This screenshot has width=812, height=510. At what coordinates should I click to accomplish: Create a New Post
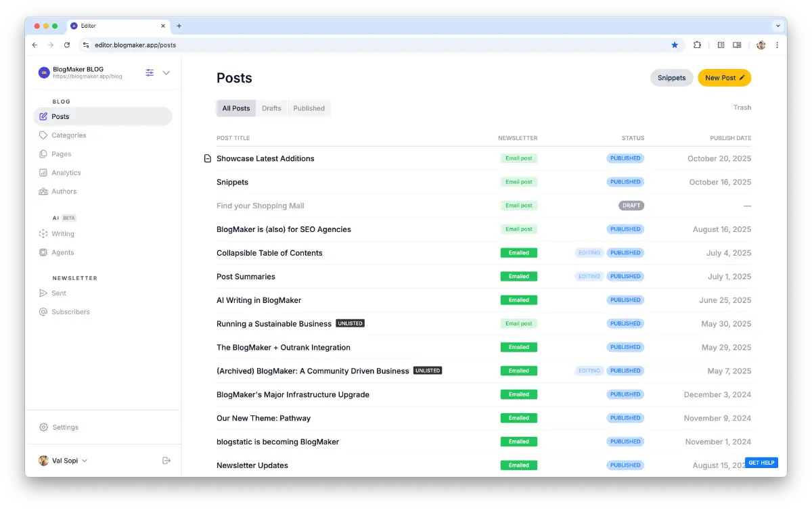tap(724, 78)
